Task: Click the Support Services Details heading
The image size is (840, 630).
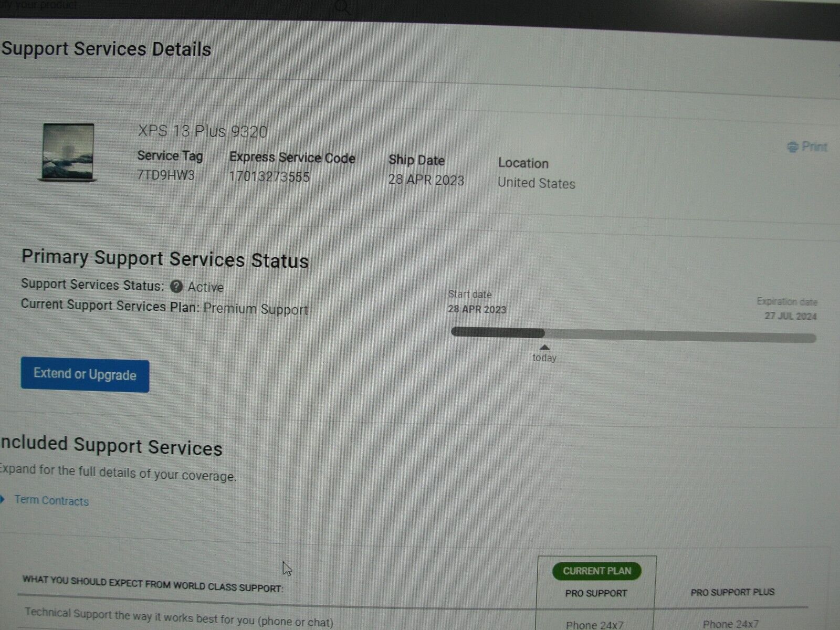Action: 106,49
